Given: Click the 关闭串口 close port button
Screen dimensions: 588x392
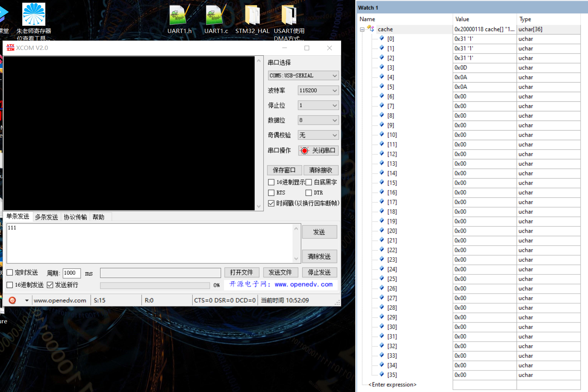Looking at the screenshot, I should (318, 151).
